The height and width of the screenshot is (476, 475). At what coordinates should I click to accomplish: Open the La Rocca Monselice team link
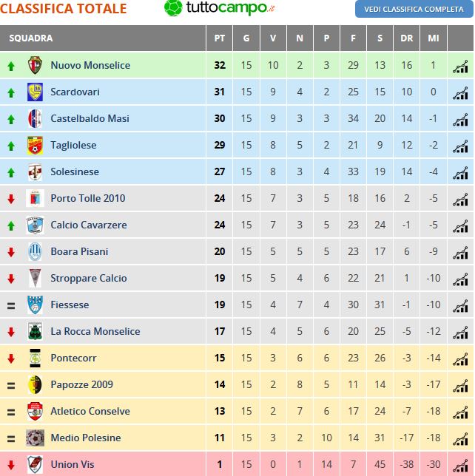pos(95,331)
